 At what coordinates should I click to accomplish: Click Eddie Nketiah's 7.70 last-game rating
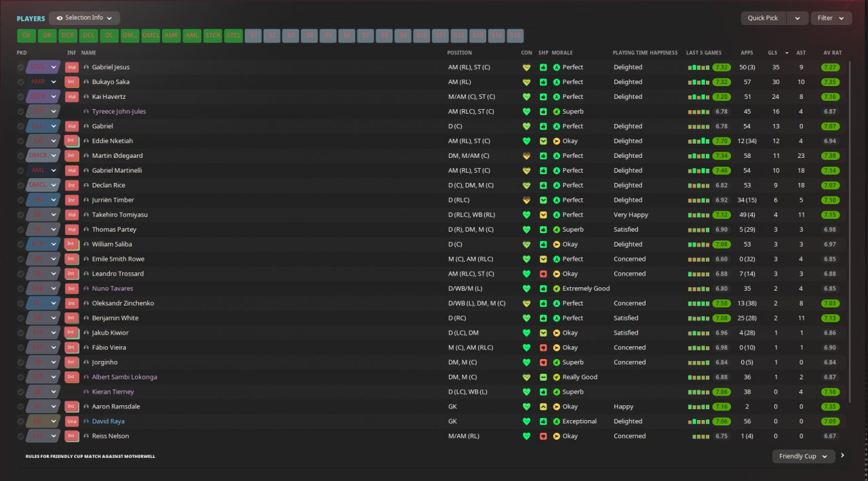point(722,141)
